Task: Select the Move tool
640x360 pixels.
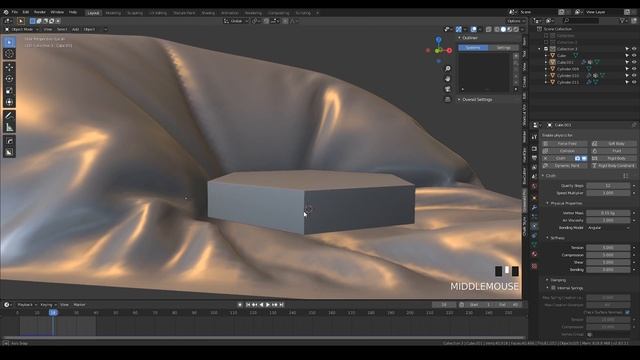Action: tap(9, 67)
